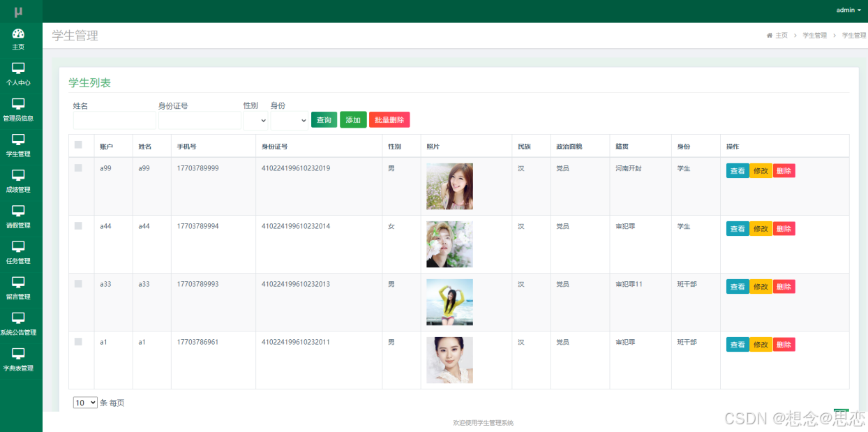This screenshot has height=432, width=868.
Task: Click the 河南开封 cell
Action: point(628,168)
